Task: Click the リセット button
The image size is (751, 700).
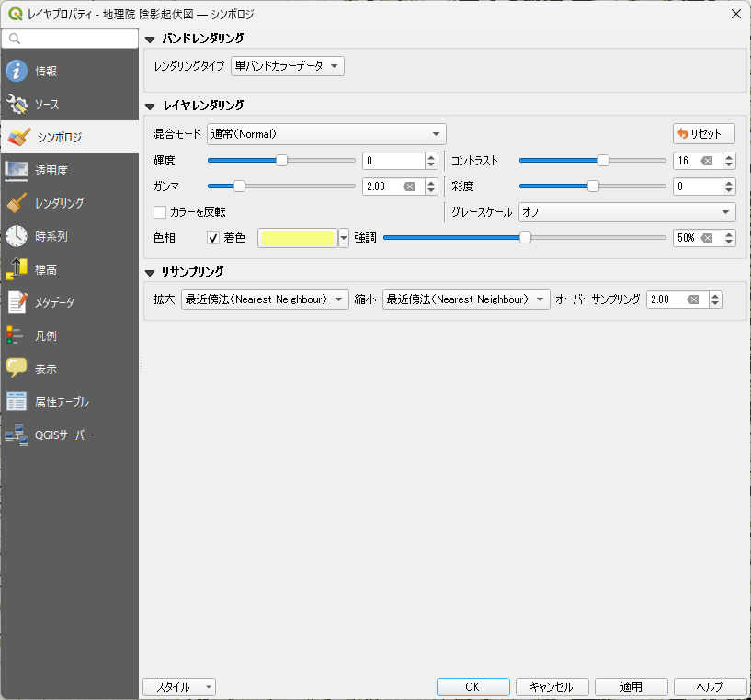Action: pos(704,134)
